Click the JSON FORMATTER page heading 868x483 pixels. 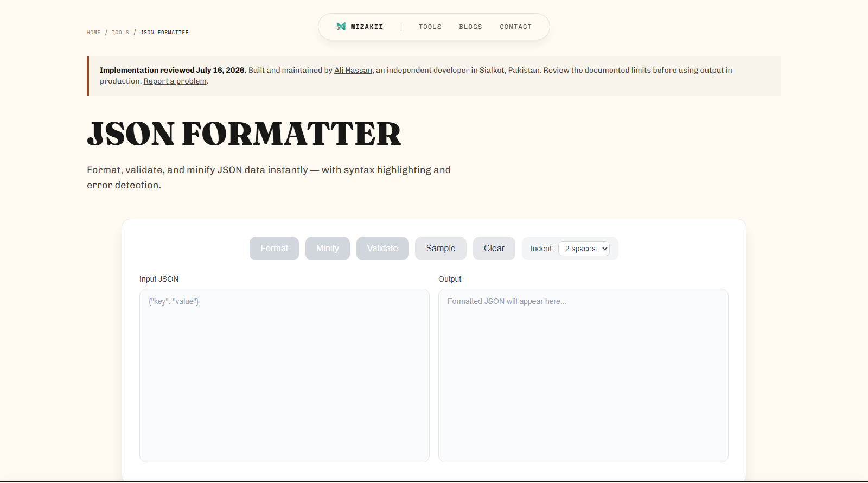[244, 134]
